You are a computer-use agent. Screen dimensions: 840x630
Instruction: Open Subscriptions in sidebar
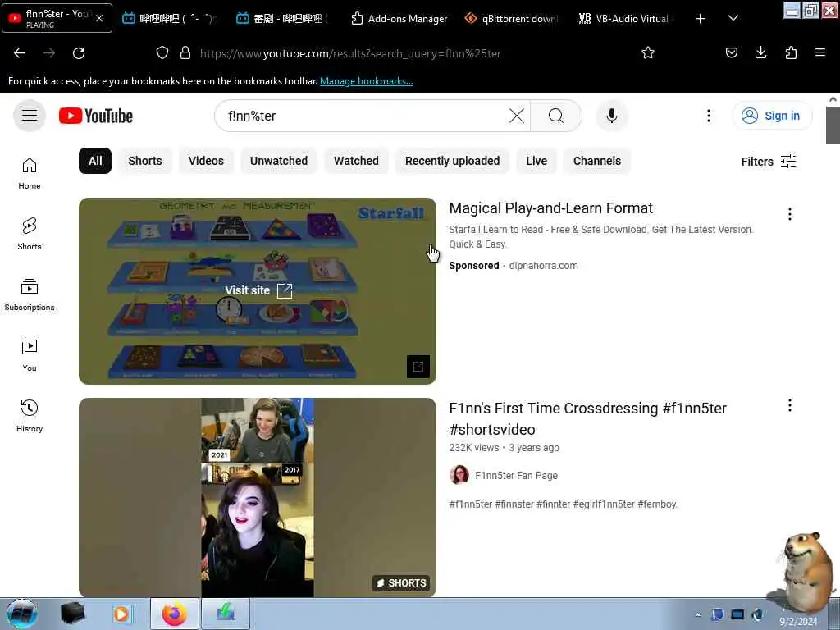tap(30, 294)
